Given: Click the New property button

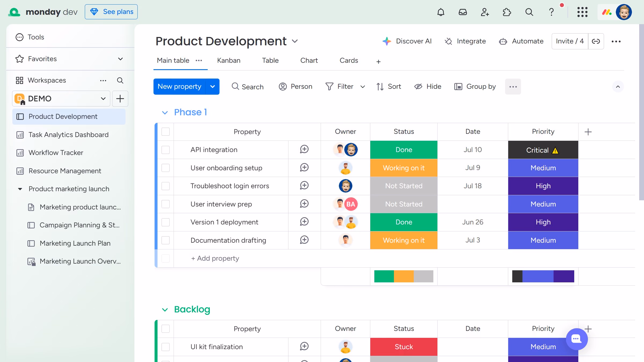Looking at the screenshot, I should point(179,87).
